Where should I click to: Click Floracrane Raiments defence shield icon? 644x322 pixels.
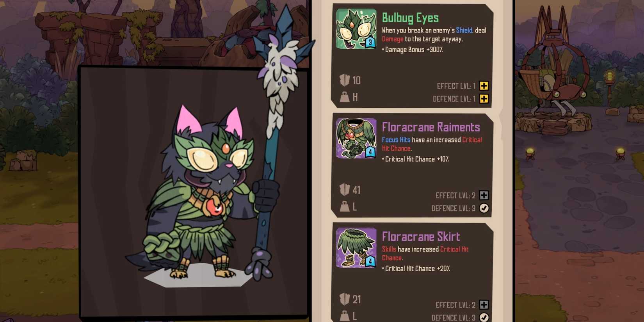click(345, 190)
